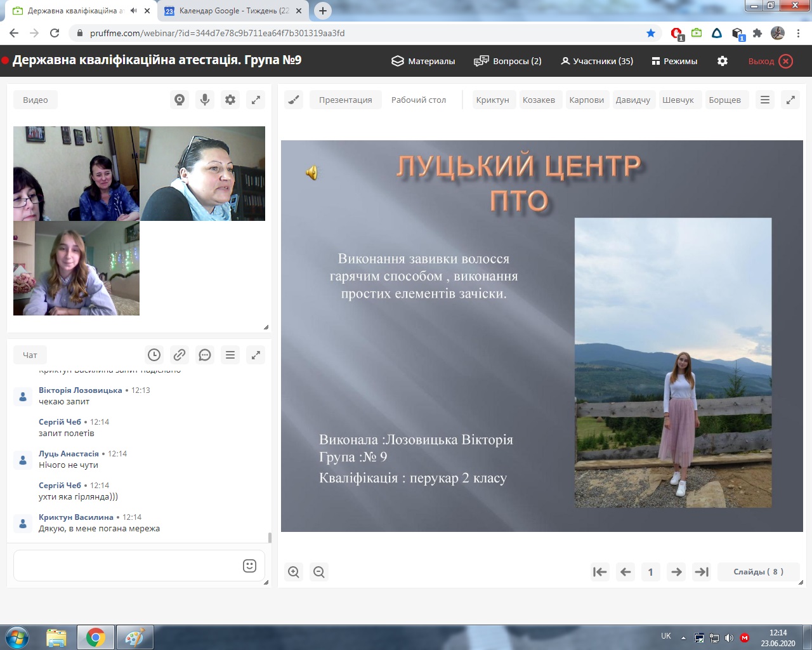The image size is (812, 650).
Task: Mute the microphone in the video panel
Action: coord(205,100)
